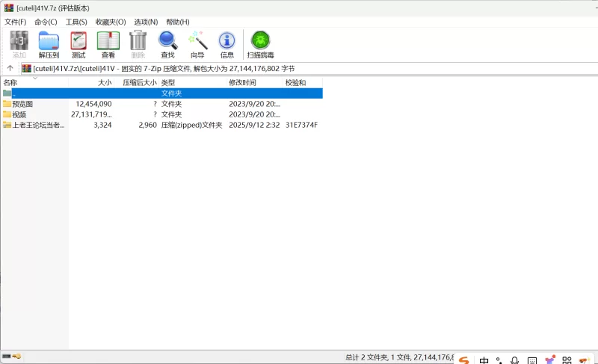598x364 pixels.
Task: Open the Sogou toolbox grid icon
Action: tap(567, 360)
